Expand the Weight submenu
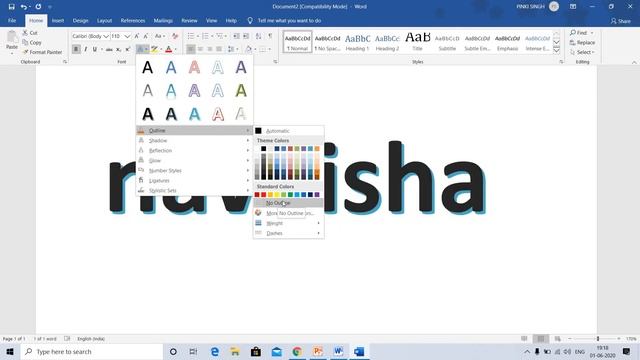This screenshot has height=360, width=640. (288, 223)
